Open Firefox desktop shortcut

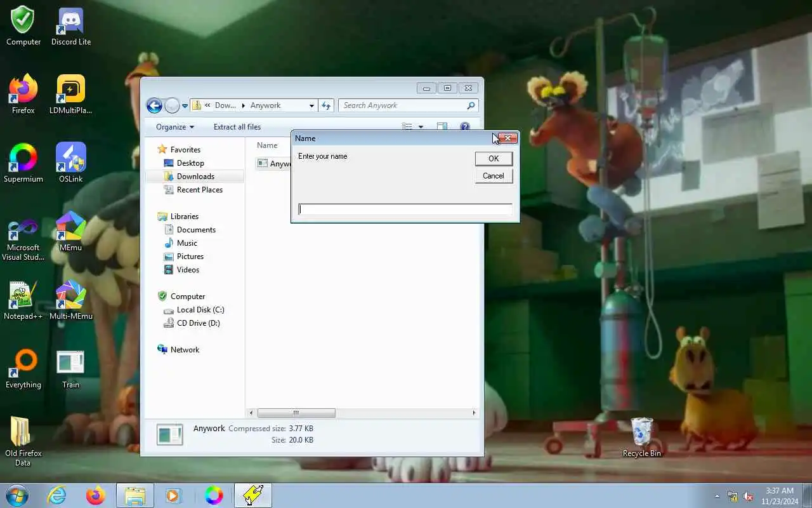pos(23,95)
